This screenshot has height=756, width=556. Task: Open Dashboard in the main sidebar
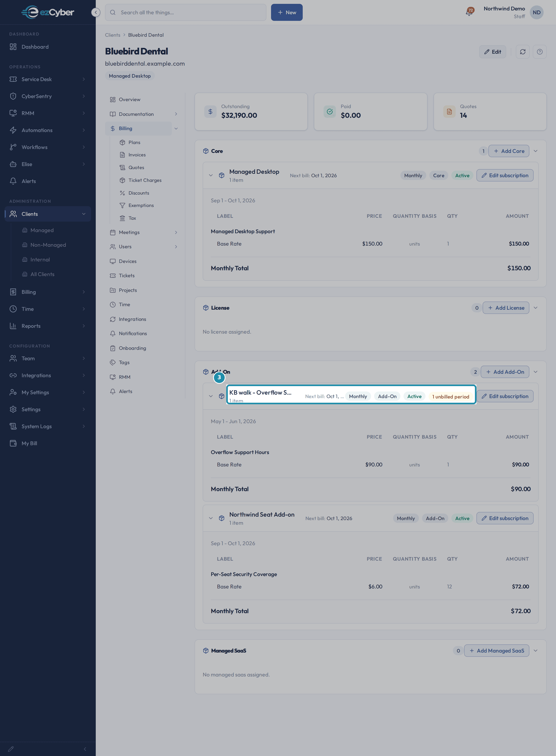coord(48,47)
